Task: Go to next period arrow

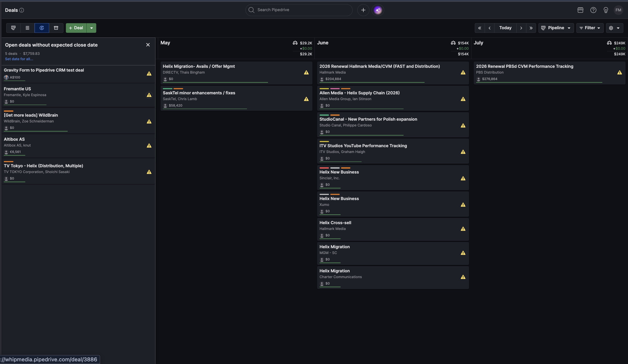Action: tap(521, 28)
